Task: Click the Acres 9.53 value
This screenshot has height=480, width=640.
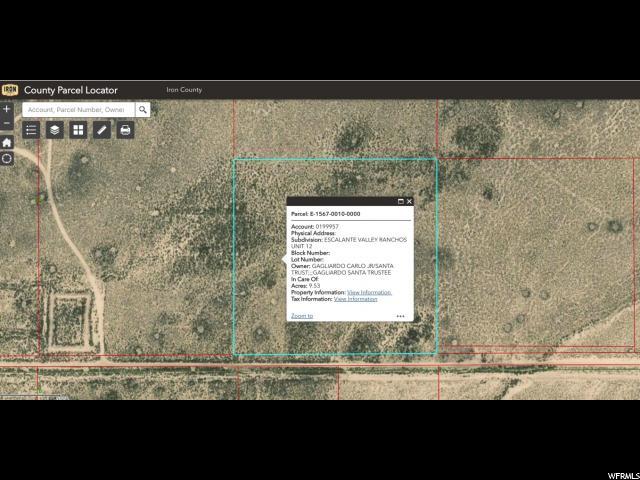Action: click(314, 286)
